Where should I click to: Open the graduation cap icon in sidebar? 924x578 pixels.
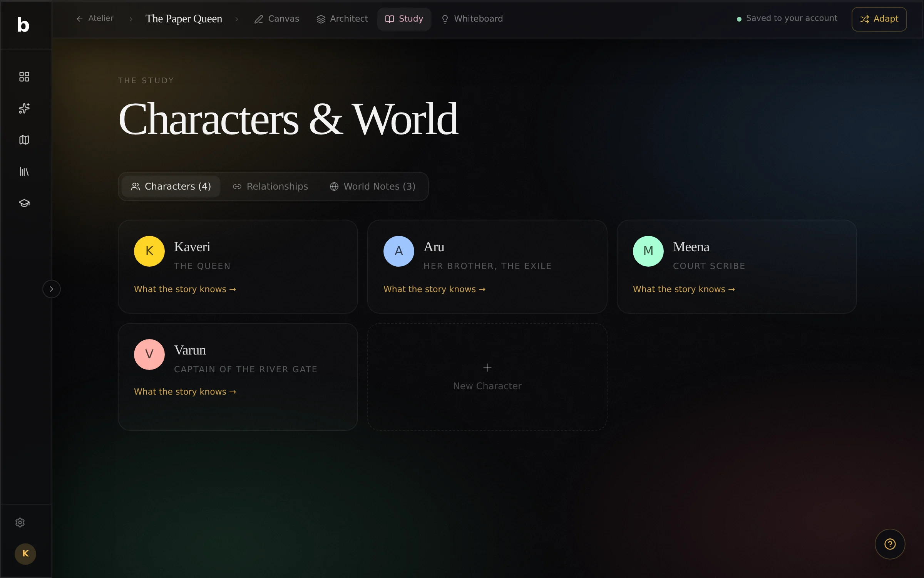coord(24,203)
